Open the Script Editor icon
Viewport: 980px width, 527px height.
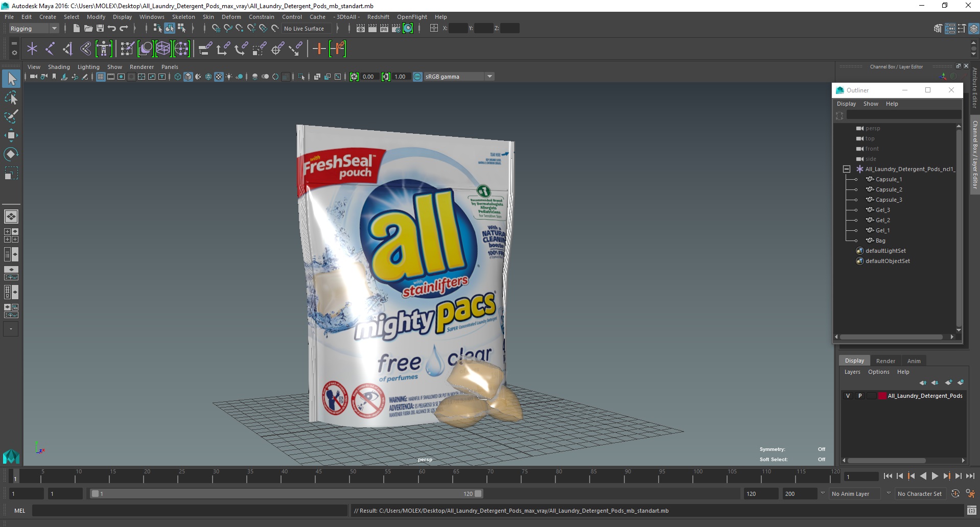click(971, 510)
